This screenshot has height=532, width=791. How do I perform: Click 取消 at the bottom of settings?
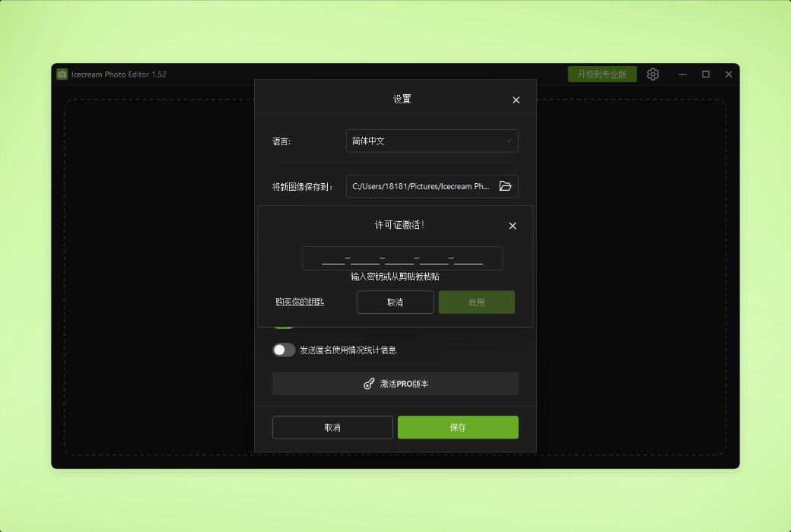click(332, 427)
